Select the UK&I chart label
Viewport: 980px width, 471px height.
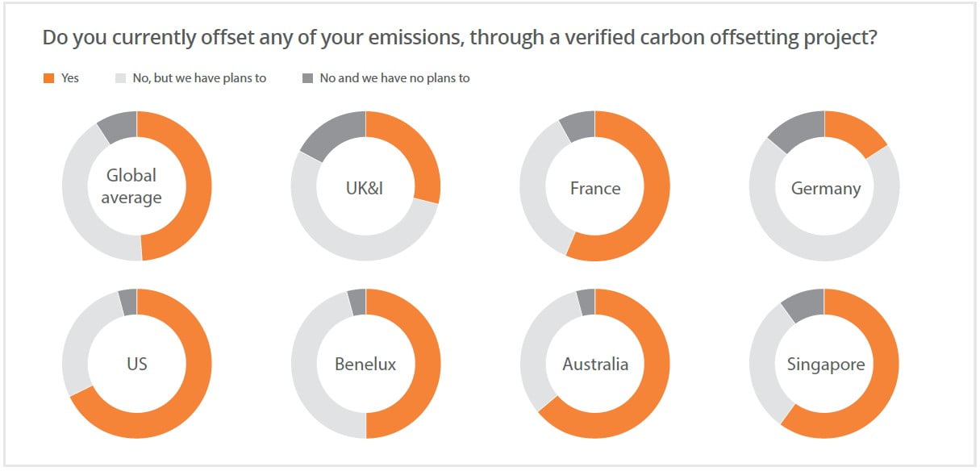[365, 189]
